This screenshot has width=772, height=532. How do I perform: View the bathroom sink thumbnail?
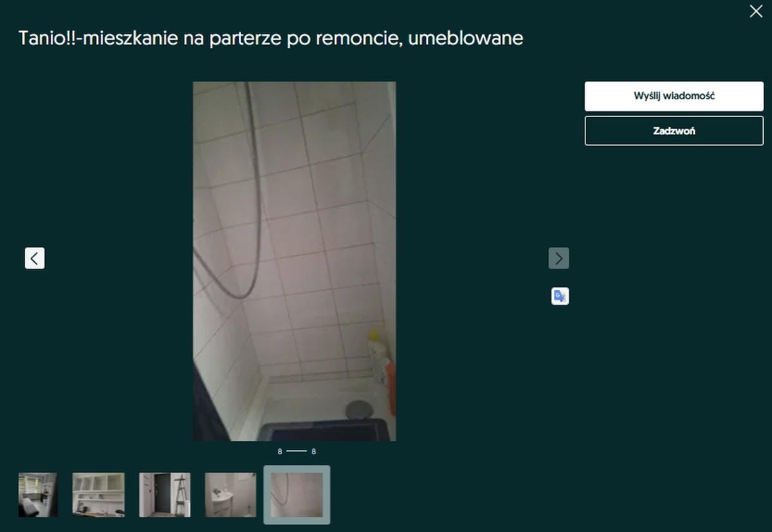tap(230, 495)
